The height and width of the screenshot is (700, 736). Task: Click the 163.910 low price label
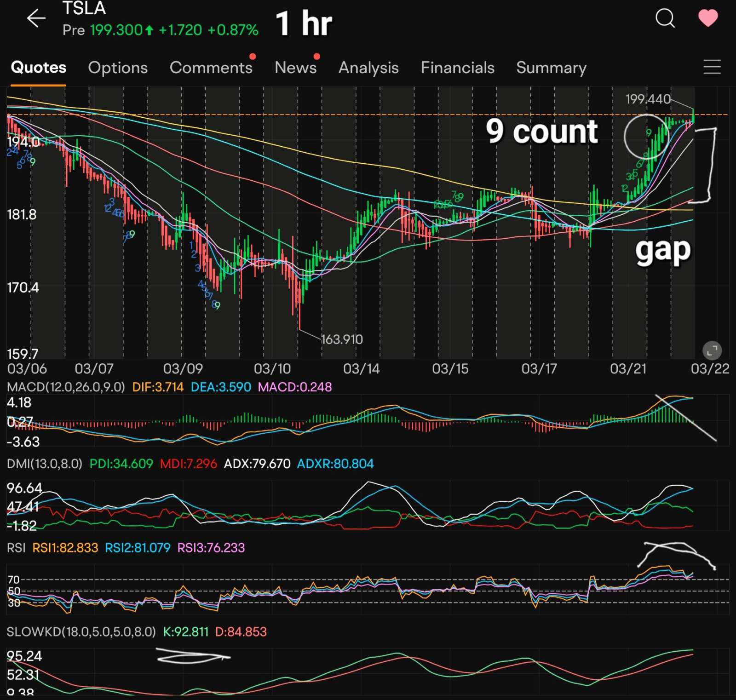click(x=342, y=339)
